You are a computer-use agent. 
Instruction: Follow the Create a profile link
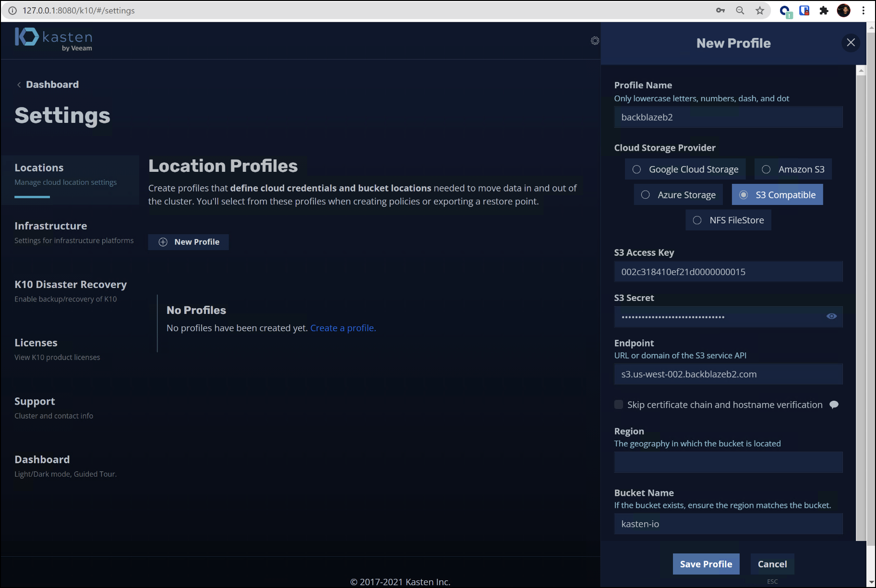[x=343, y=328]
